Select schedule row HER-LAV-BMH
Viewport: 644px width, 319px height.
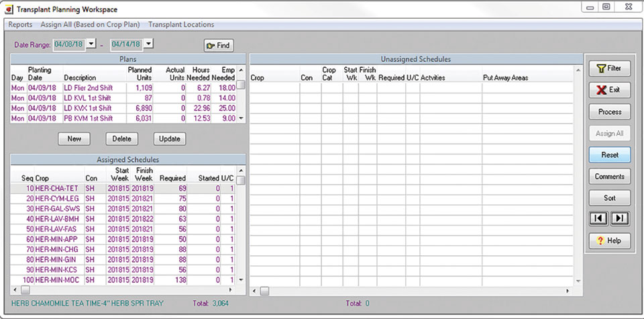tap(123, 219)
